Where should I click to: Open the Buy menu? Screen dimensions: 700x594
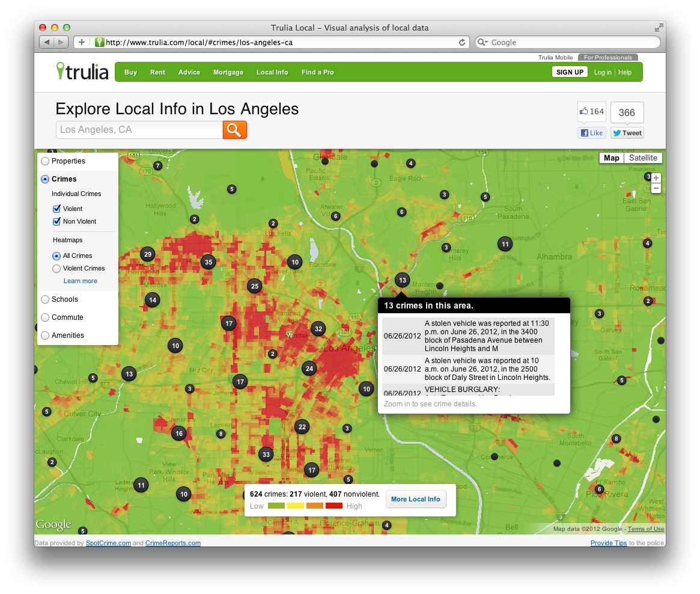coord(131,72)
